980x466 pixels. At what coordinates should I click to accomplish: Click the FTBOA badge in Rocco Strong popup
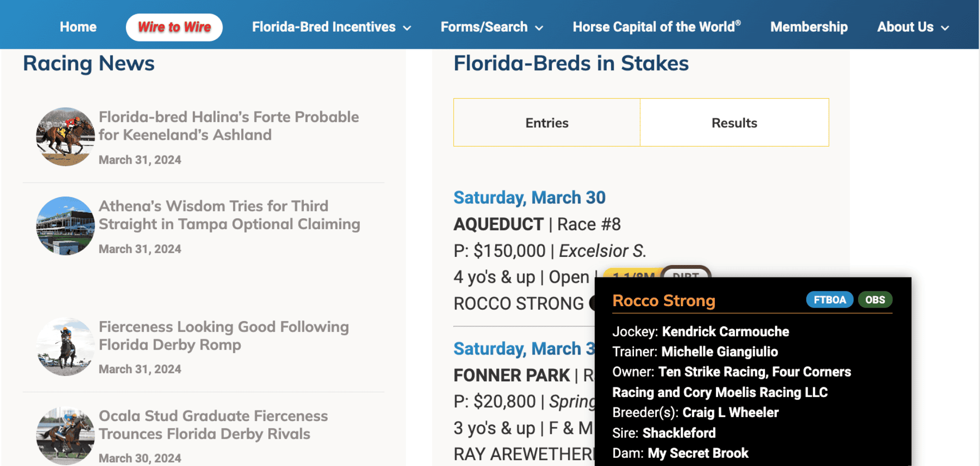click(x=829, y=300)
